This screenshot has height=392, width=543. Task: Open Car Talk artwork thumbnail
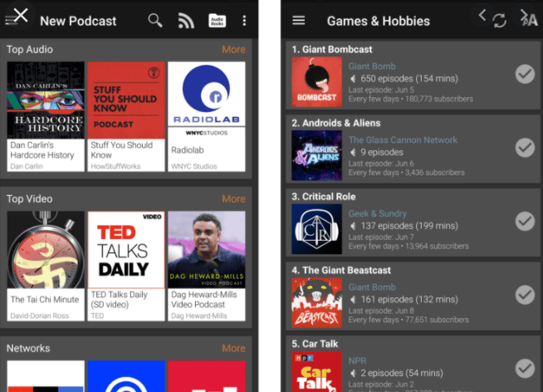[x=316, y=371]
